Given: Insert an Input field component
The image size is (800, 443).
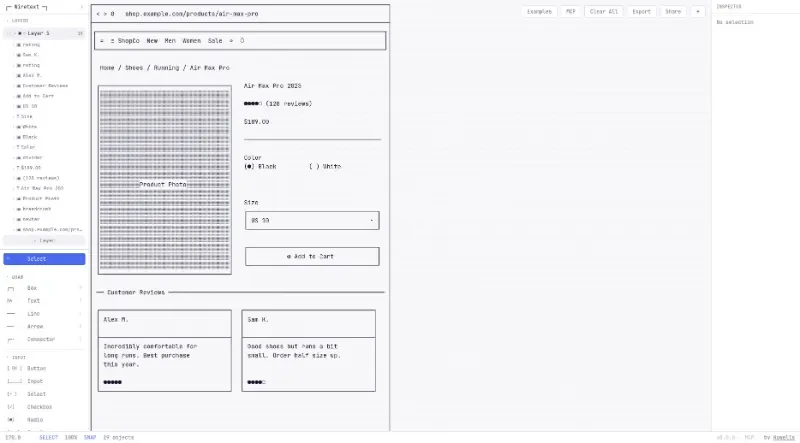Looking at the screenshot, I should pyautogui.click(x=34, y=381).
